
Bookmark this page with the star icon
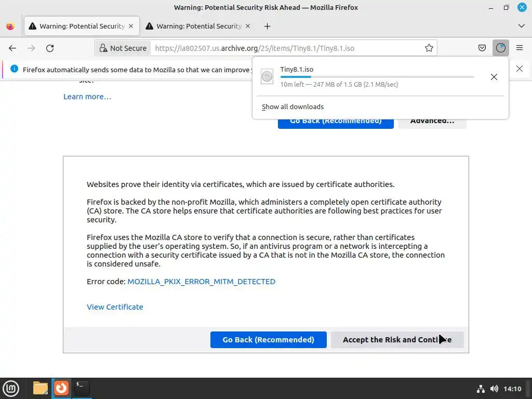[429, 48]
